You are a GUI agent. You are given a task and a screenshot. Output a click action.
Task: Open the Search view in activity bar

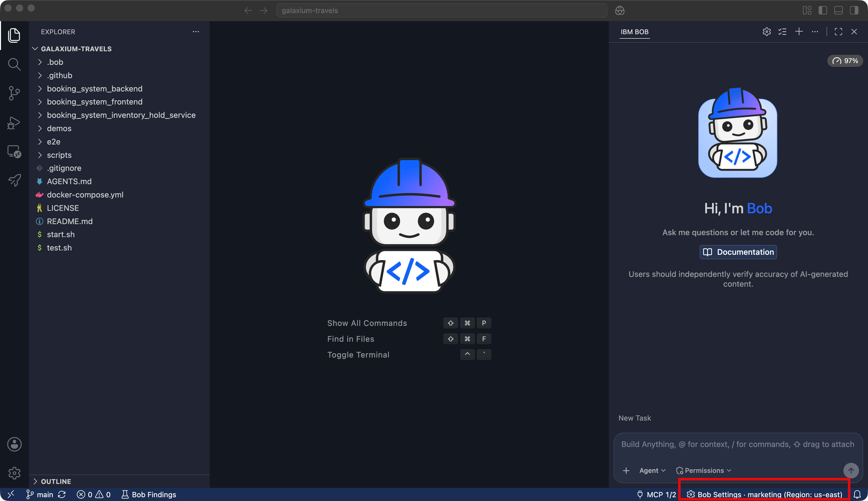coord(14,64)
